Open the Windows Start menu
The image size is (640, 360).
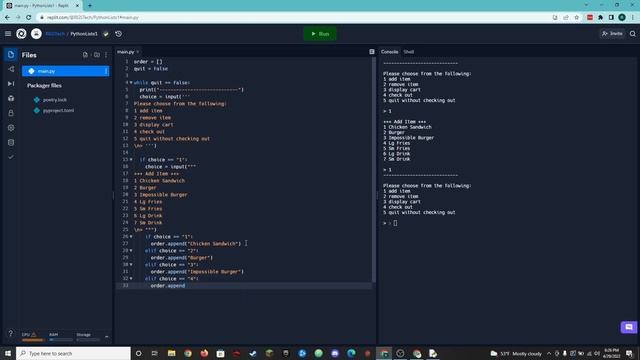[x=8, y=353]
